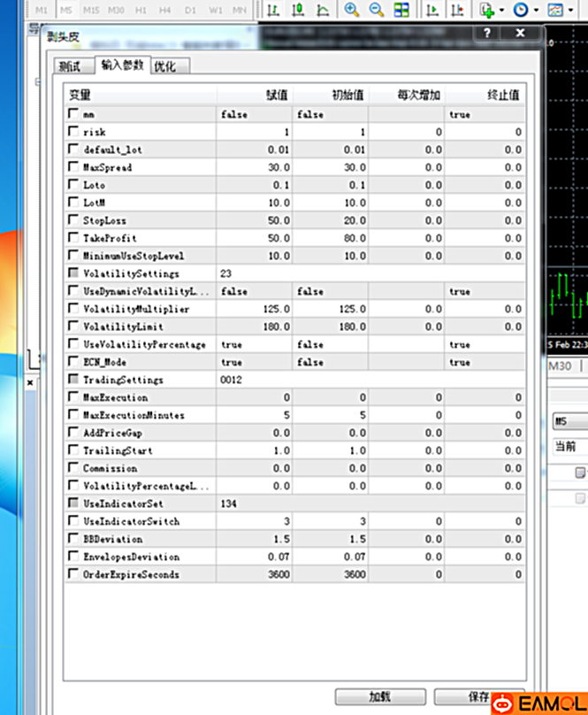Select the H1 timeframe button
The height and width of the screenshot is (715, 588).
[x=141, y=10]
